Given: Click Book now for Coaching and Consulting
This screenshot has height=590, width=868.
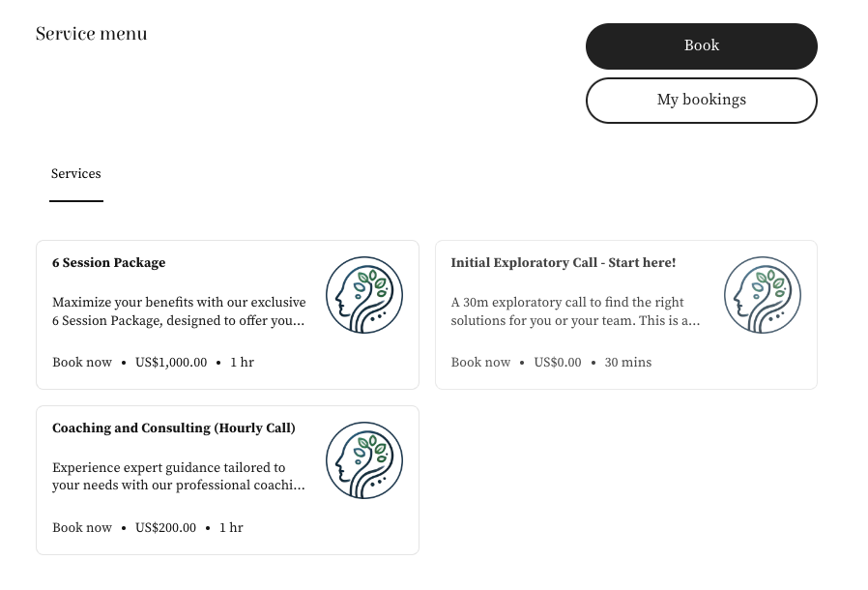Looking at the screenshot, I should (x=82, y=528).
